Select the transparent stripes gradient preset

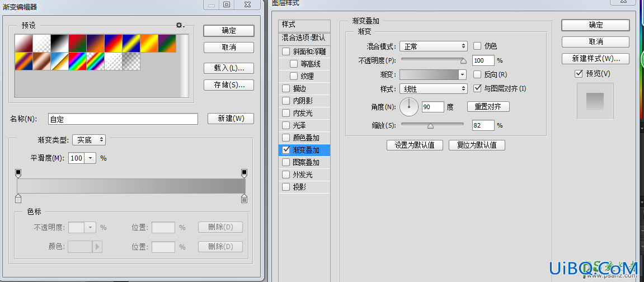point(114,61)
